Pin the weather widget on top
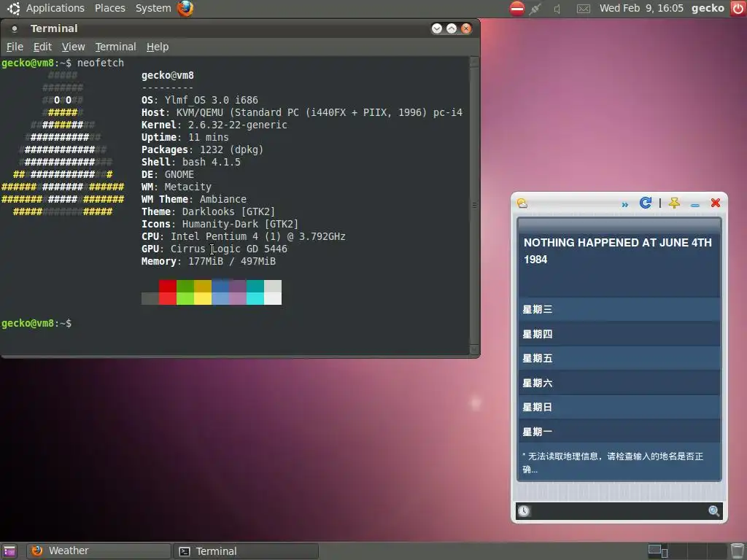Image resolution: width=747 pixels, height=560 pixels. pyautogui.click(x=674, y=203)
